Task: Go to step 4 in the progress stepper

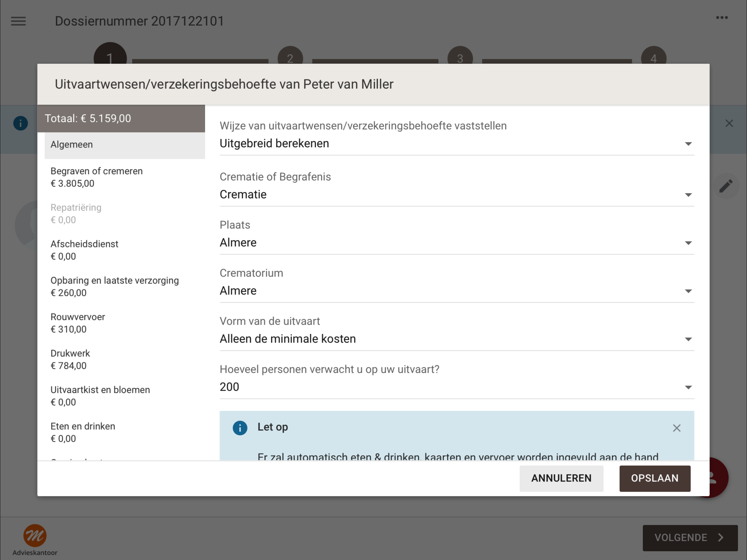Action: click(x=653, y=55)
